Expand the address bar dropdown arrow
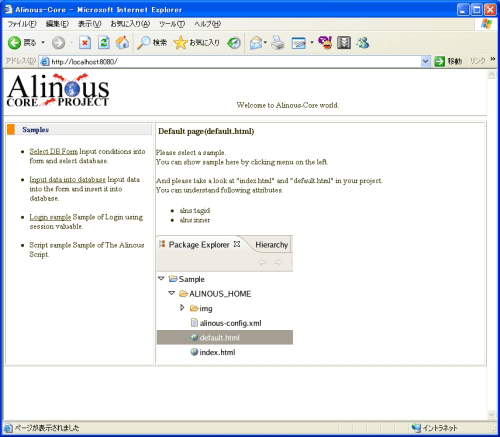This screenshot has width=500, height=437. [x=425, y=62]
